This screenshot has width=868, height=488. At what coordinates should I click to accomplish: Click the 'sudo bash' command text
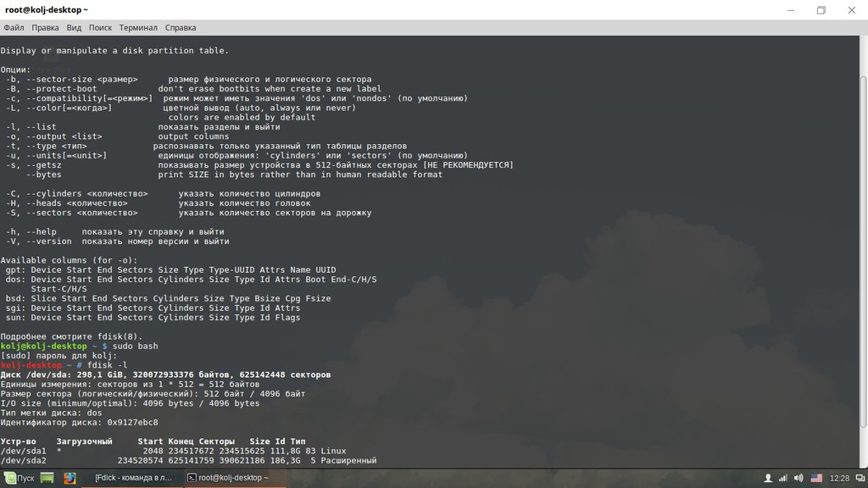pyautogui.click(x=135, y=347)
